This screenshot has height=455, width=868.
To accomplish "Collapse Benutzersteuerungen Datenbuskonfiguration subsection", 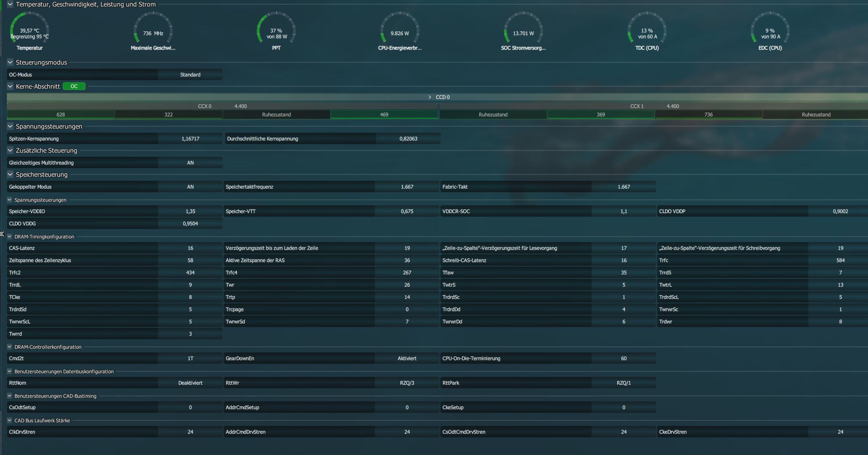I will click(9, 371).
